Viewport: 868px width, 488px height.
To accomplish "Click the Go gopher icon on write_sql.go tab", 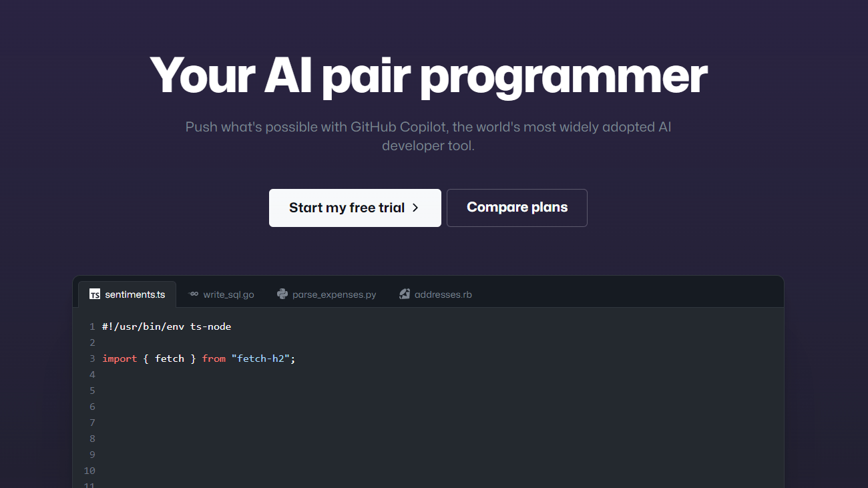I will [193, 294].
